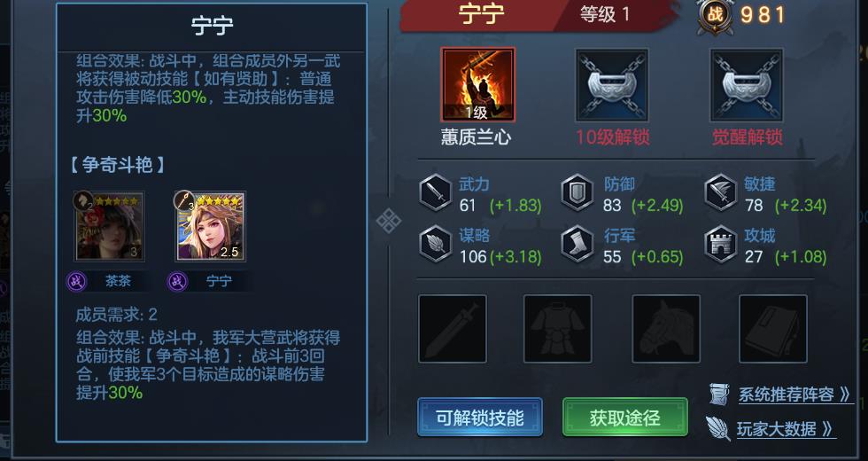Click the 可解锁技能 button

click(x=479, y=418)
